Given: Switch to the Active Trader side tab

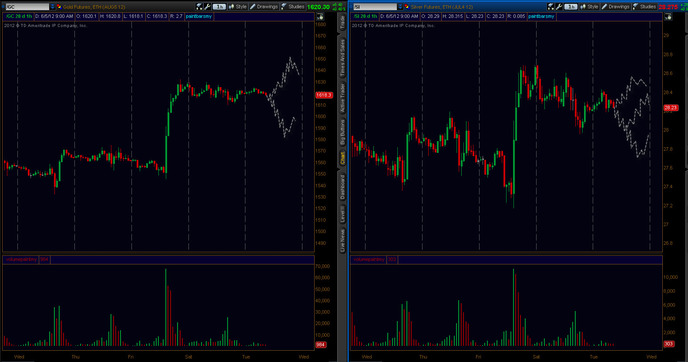Looking at the screenshot, I should (342, 97).
